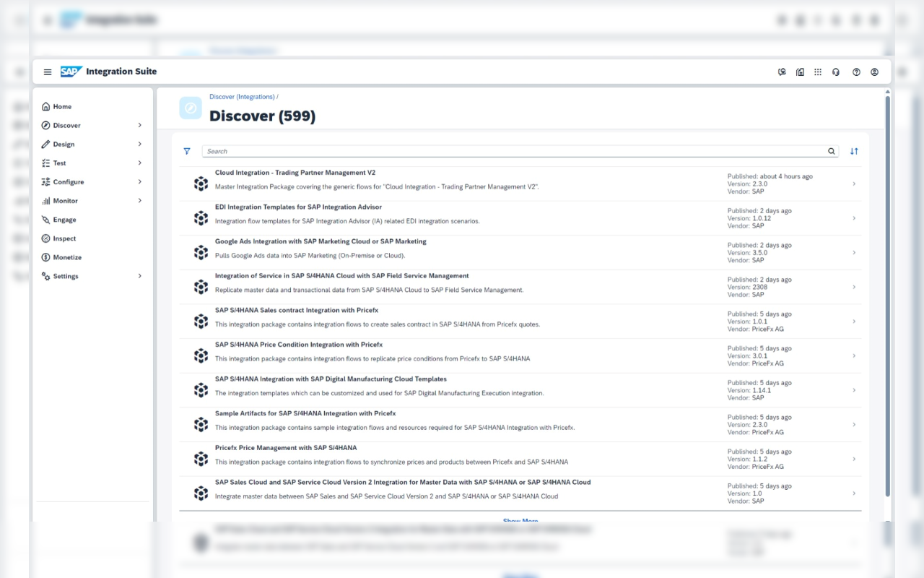Open Integration of Service in SAP S/4HANA Cloud package
Image resolution: width=924 pixels, height=578 pixels.
click(x=342, y=276)
